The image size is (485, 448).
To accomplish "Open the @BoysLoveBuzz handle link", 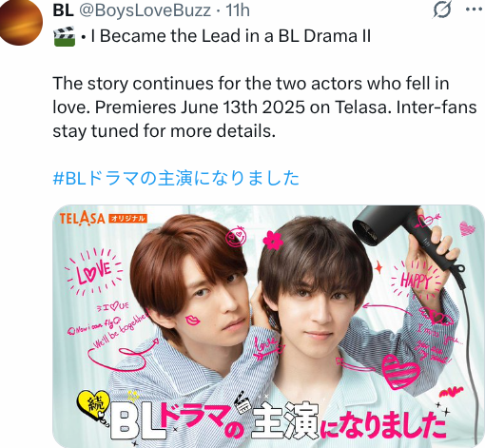I will [x=145, y=10].
